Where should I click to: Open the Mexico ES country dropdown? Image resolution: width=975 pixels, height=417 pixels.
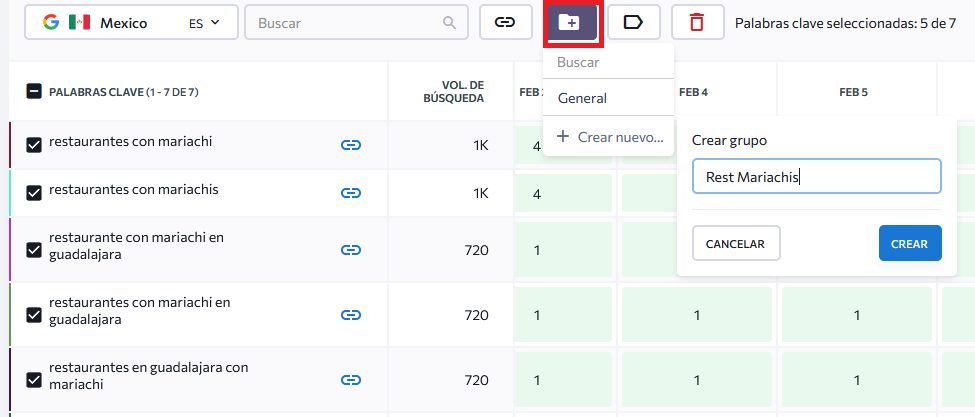pyautogui.click(x=131, y=22)
